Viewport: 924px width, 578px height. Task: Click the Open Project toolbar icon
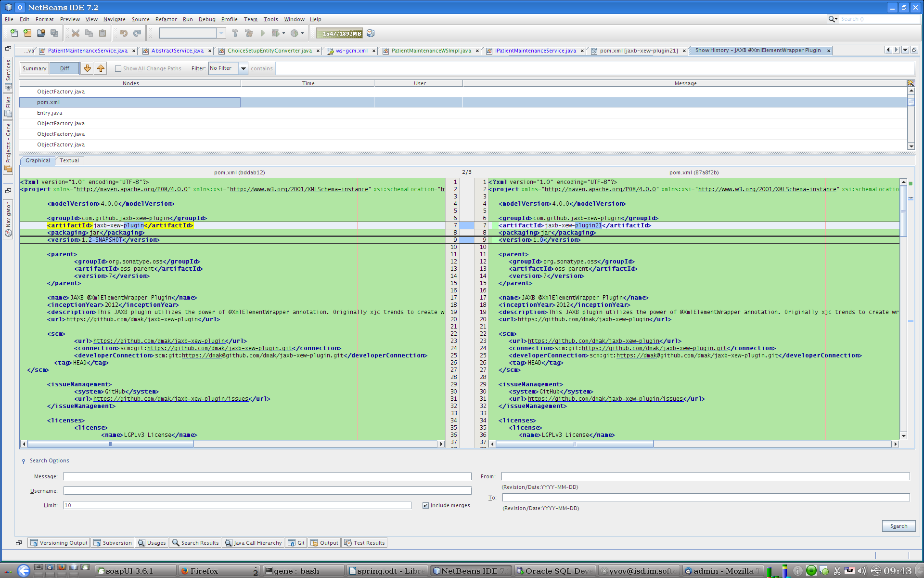(41, 33)
